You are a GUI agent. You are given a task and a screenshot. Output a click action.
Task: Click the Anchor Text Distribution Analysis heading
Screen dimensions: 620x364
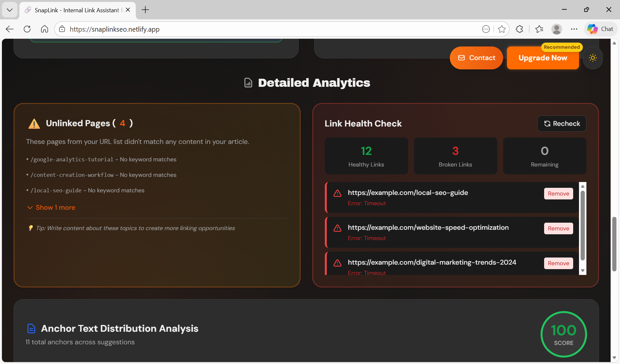tap(120, 329)
